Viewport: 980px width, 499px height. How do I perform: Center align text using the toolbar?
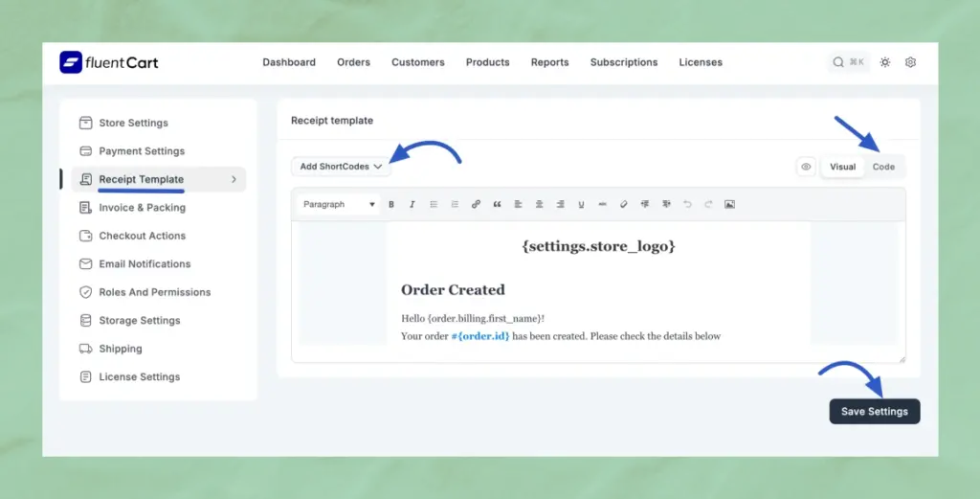tap(539, 204)
